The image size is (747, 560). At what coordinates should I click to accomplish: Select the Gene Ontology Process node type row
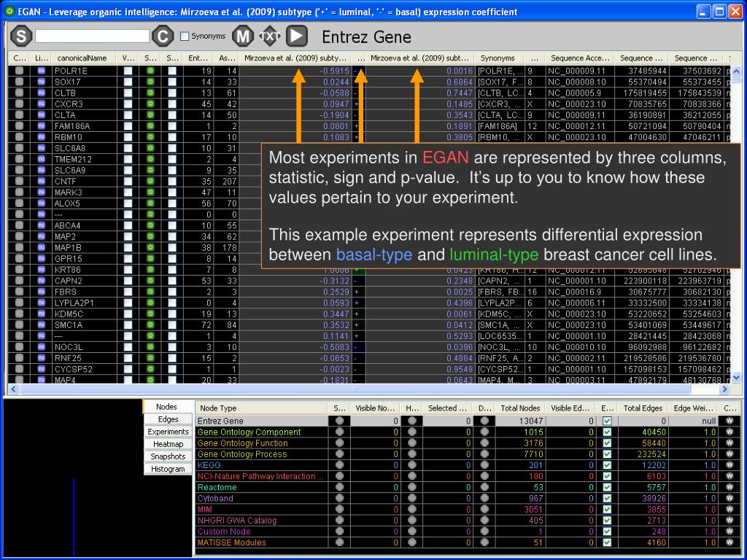262,454
